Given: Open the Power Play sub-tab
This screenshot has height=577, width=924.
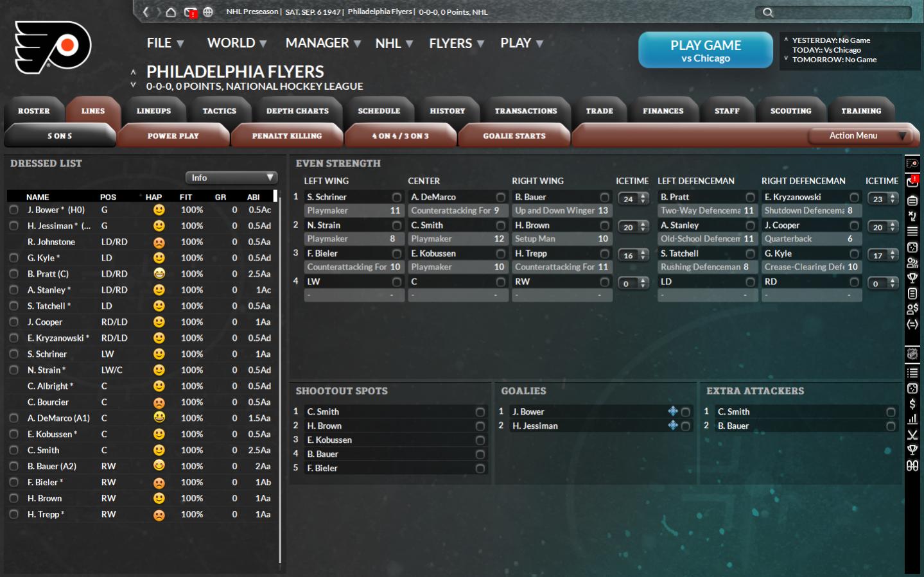Looking at the screenshot, I should click(173, 136).
